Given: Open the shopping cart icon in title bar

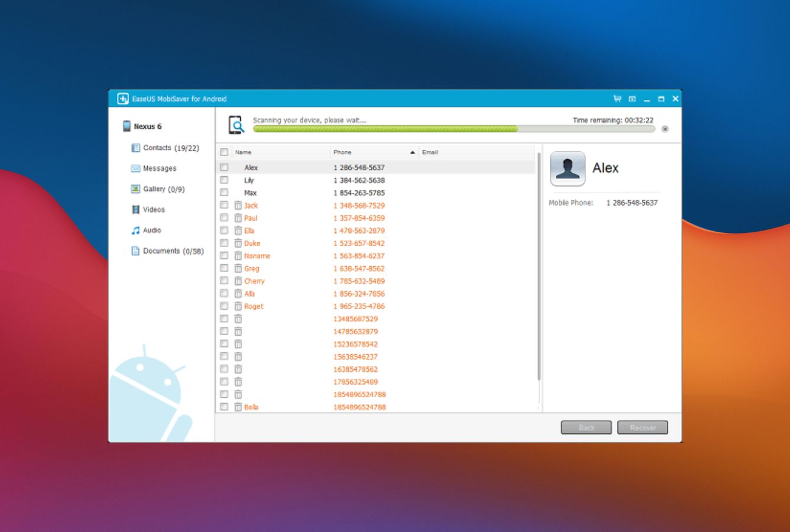Looking at the screenshot, I should [x=617, y=99].
